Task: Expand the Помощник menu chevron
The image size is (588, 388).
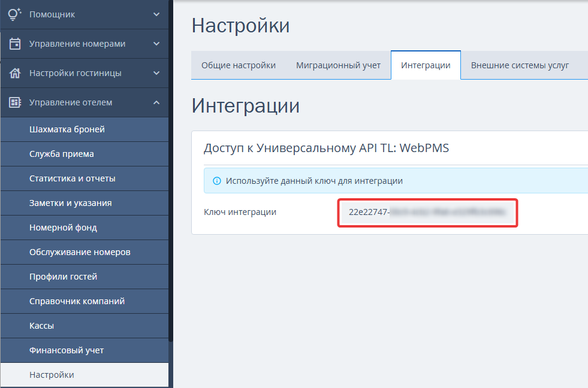Action: tap(156, 14)
